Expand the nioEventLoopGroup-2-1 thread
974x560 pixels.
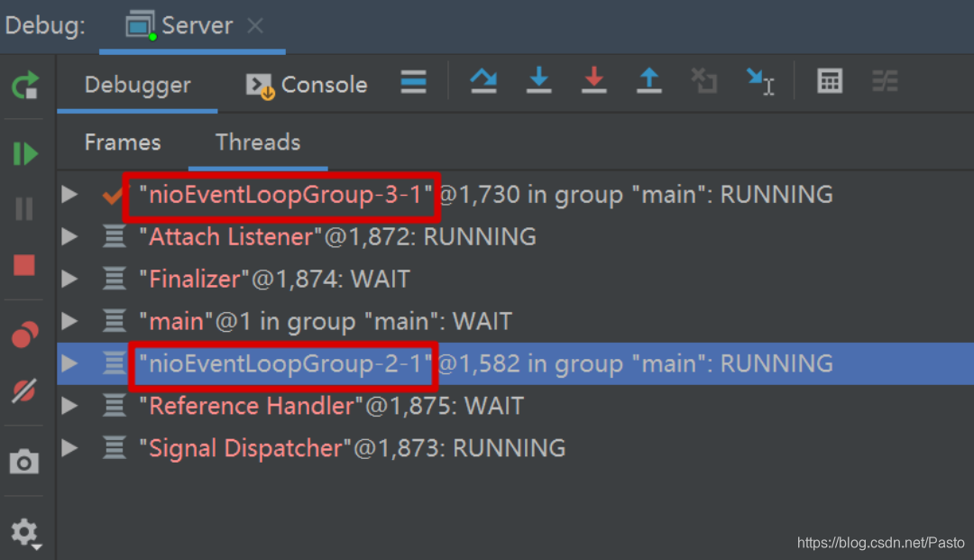69,363
